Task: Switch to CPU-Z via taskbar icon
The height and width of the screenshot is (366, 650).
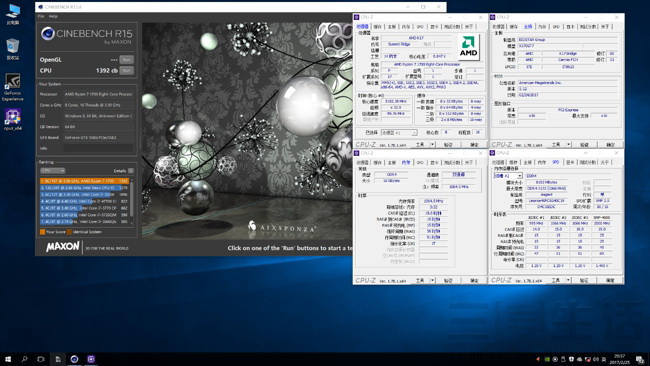Action: [x=91, y=359]
